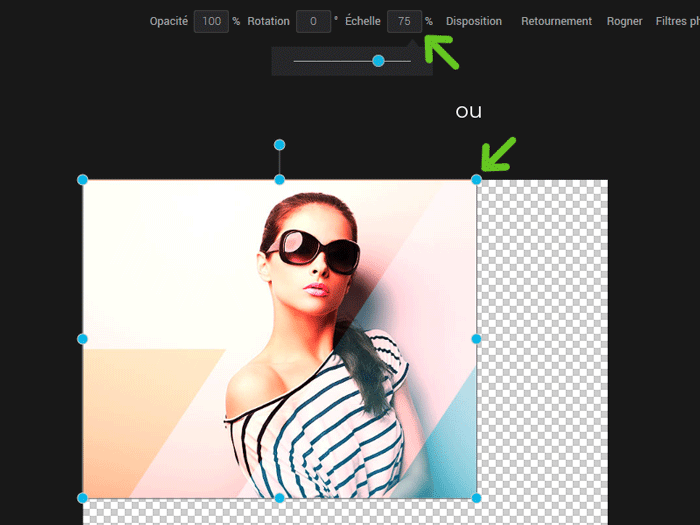
Task: Click the bottom-center edge resize handle
Action: click(280, 497)
